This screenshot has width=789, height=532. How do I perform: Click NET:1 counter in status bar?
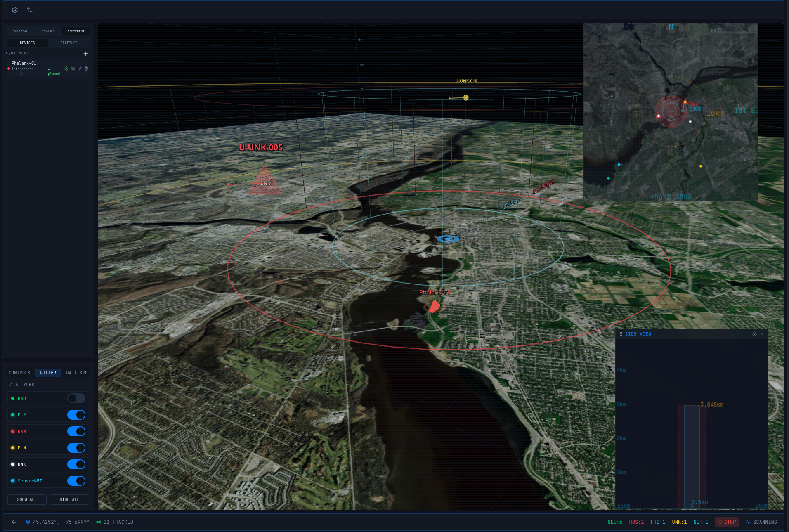(701, 522)
